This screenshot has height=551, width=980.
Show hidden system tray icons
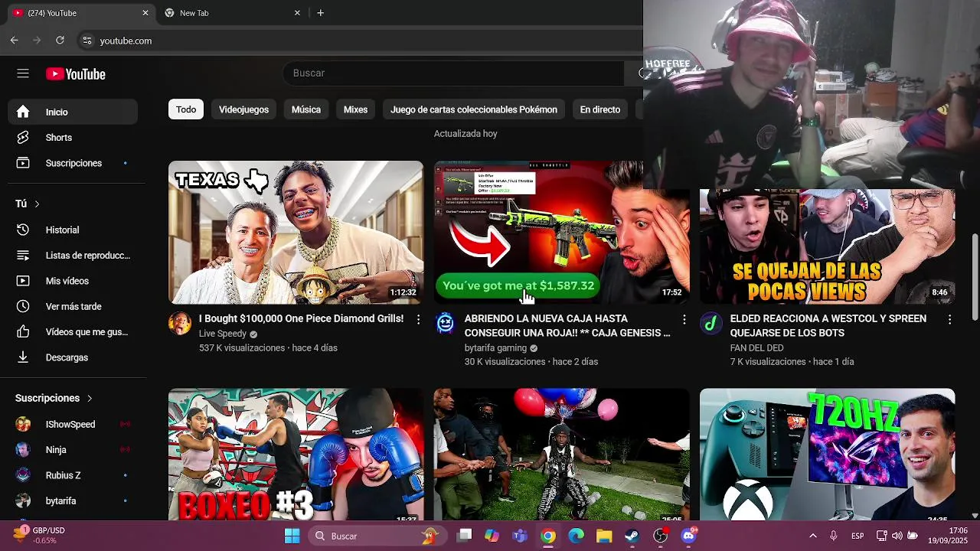pos(812,536)
